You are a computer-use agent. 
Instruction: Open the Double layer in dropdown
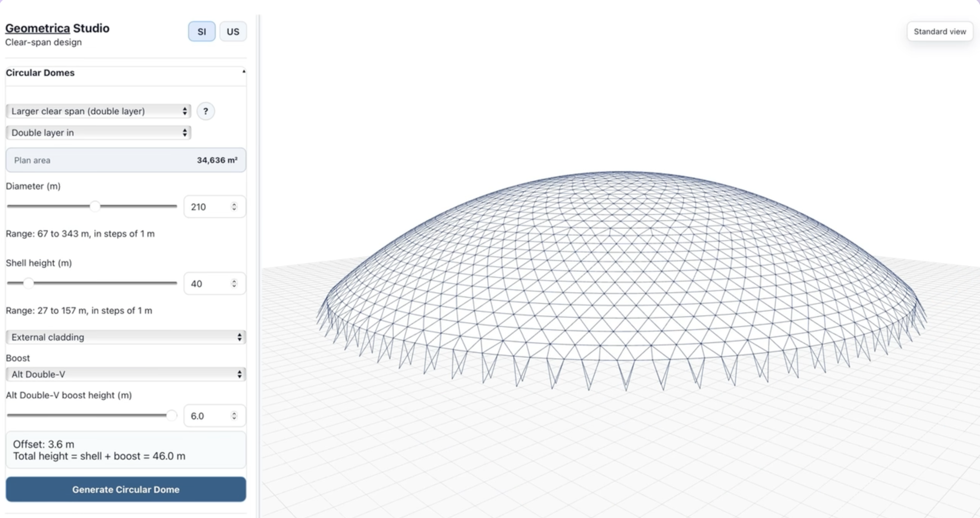click(x=98, y=133)
